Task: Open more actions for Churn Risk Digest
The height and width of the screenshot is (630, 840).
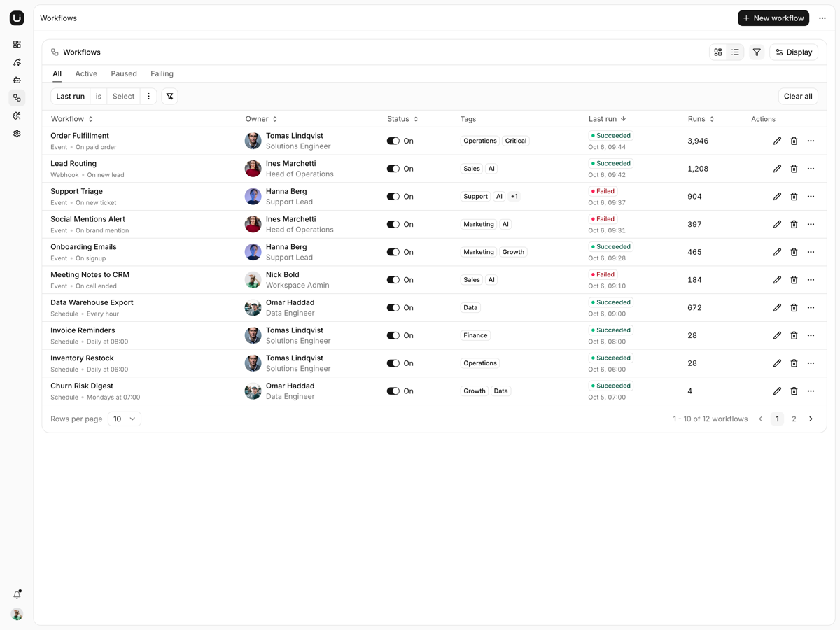Action: point(811,391)
